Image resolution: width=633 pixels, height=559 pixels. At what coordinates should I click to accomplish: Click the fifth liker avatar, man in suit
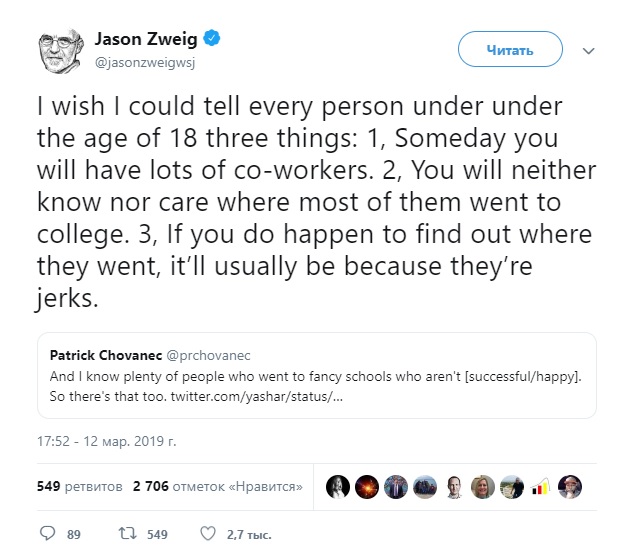453,487
